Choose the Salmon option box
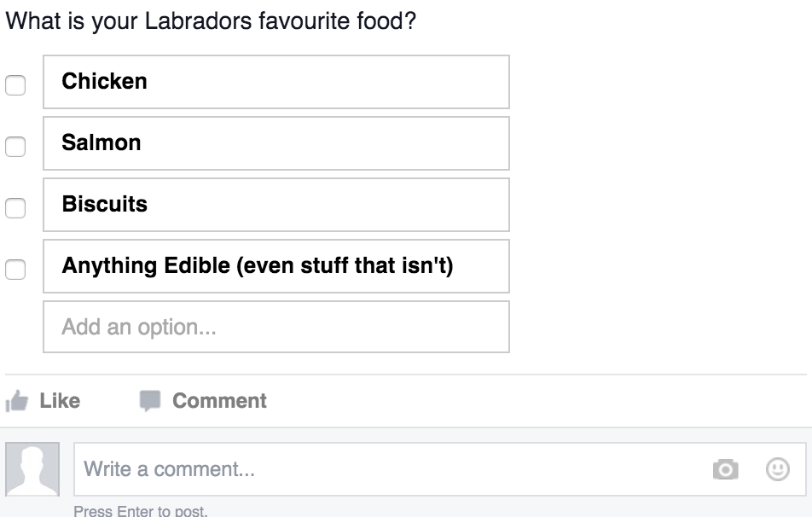812x517 pixels. [276, 143]
